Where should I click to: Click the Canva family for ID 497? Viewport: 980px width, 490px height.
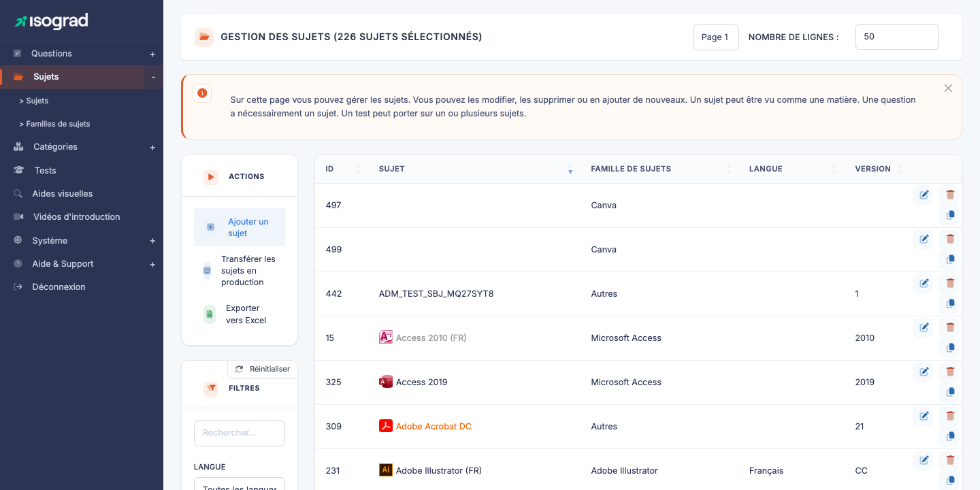click(604, 205)
